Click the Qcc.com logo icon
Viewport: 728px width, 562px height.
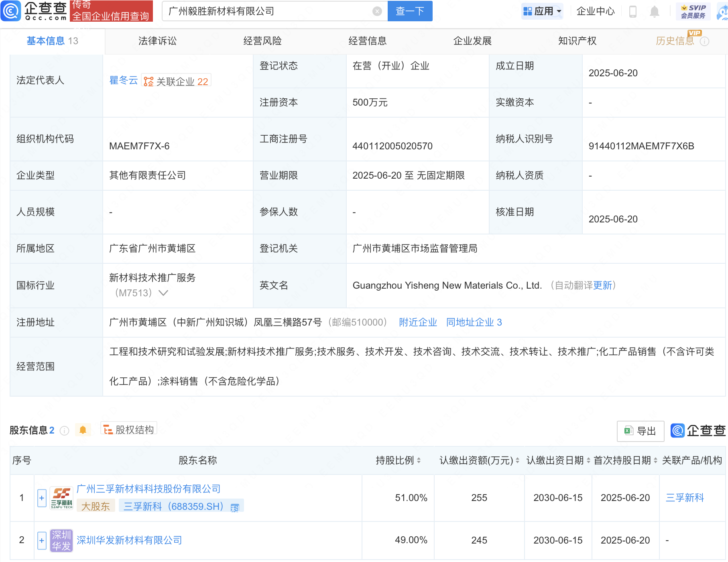[x=11, y=11]
